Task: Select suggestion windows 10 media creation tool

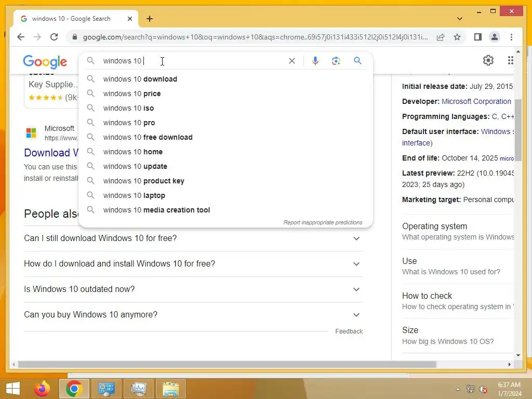Action: click(x=225, y=210)
